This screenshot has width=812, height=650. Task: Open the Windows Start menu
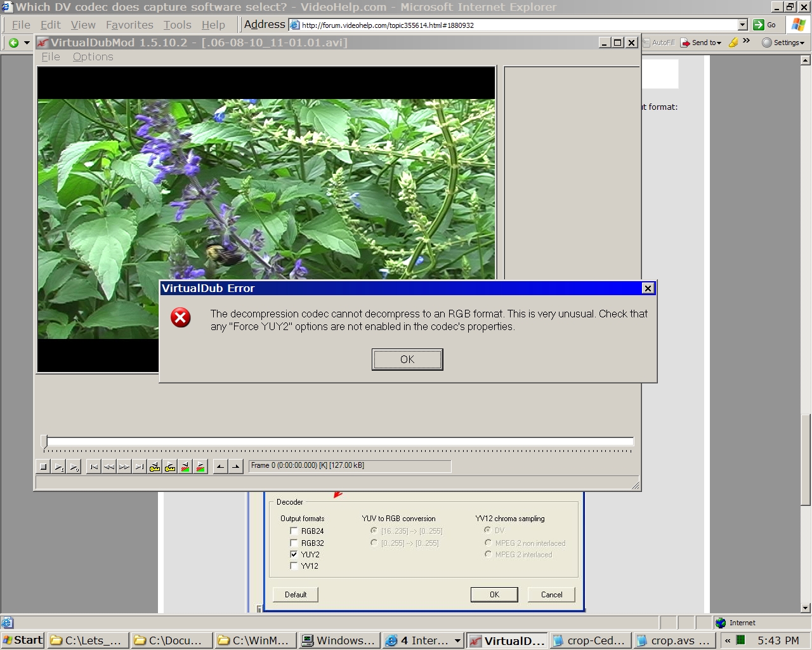point(23,640)
